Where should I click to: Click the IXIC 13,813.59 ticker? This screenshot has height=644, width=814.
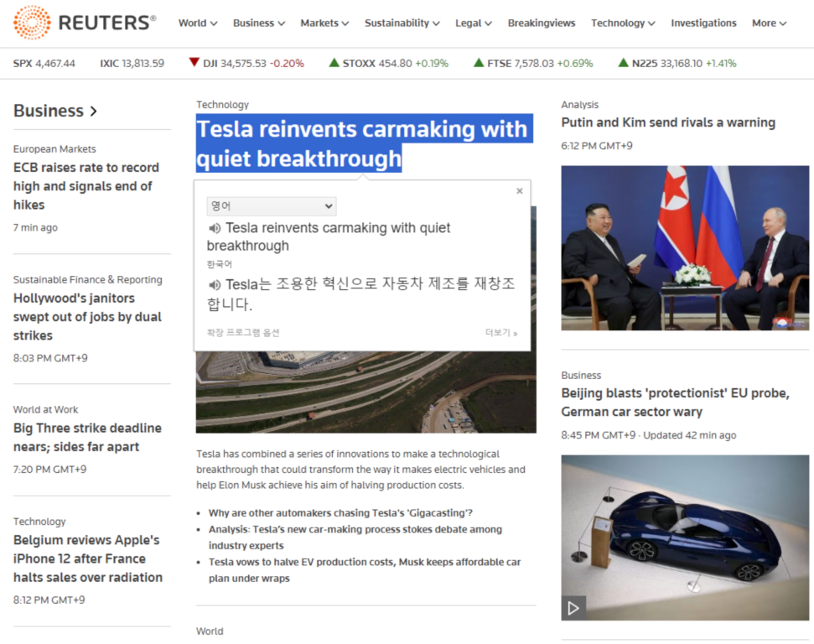(x=132, y=64)
